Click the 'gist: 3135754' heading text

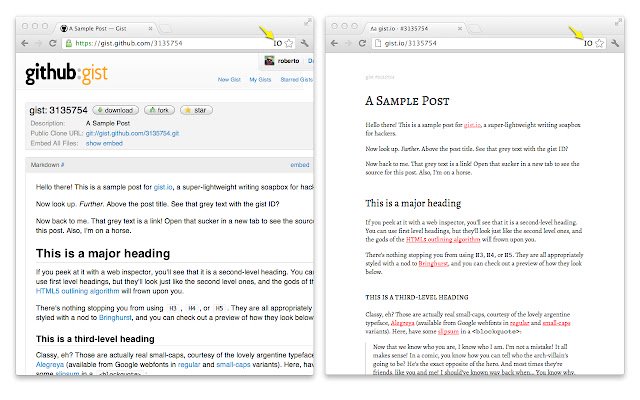coord(58,110)
